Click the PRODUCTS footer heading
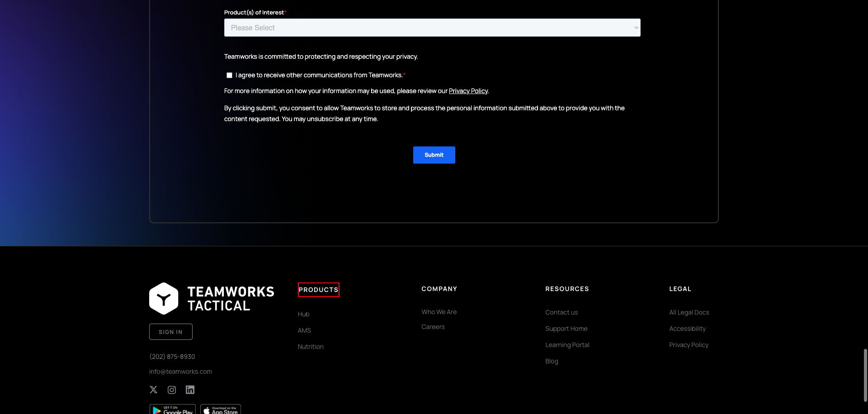 click(318, 290)
